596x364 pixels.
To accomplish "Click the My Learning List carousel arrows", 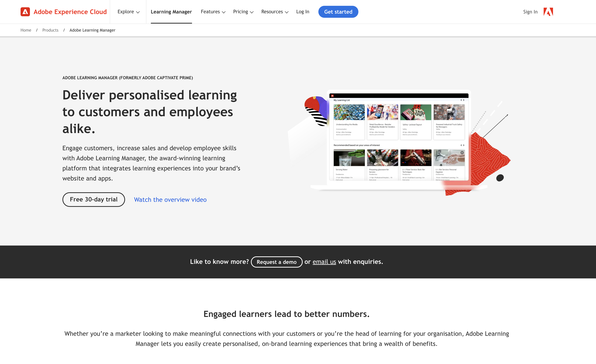I will point(463,100).
